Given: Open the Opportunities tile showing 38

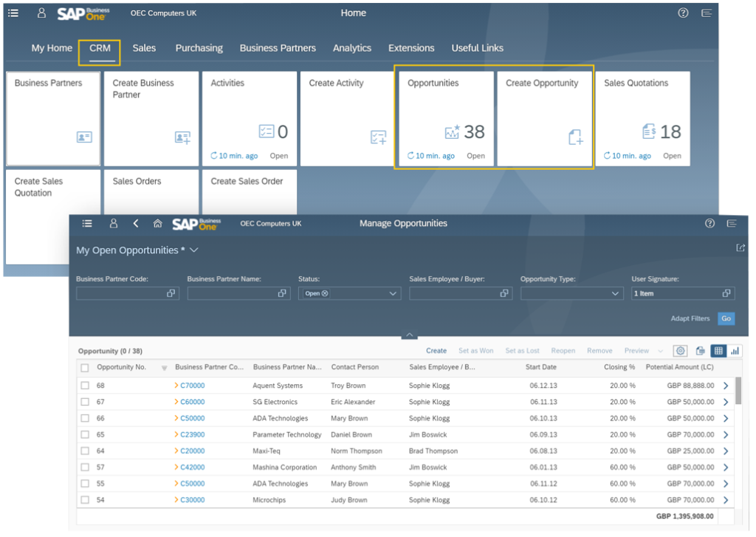Looking at the screenshot, I should coord(446,119).
